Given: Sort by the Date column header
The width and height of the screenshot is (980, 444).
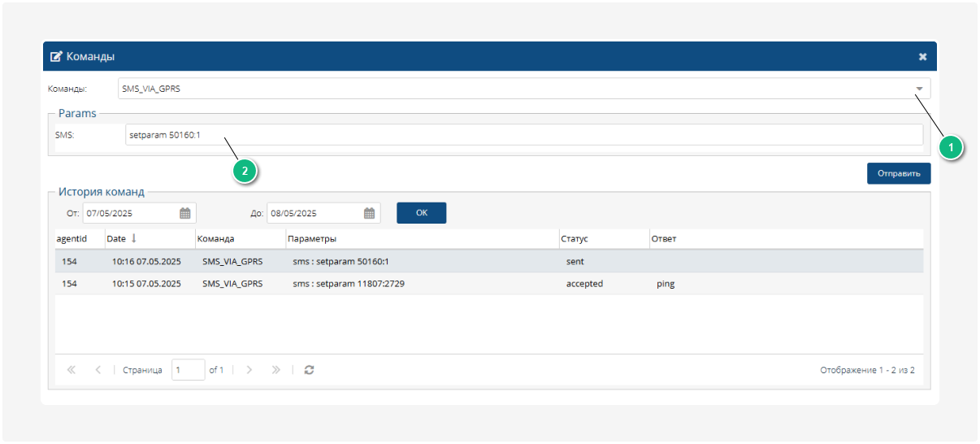Looking at the screenshot, I should tap(150, 239).
